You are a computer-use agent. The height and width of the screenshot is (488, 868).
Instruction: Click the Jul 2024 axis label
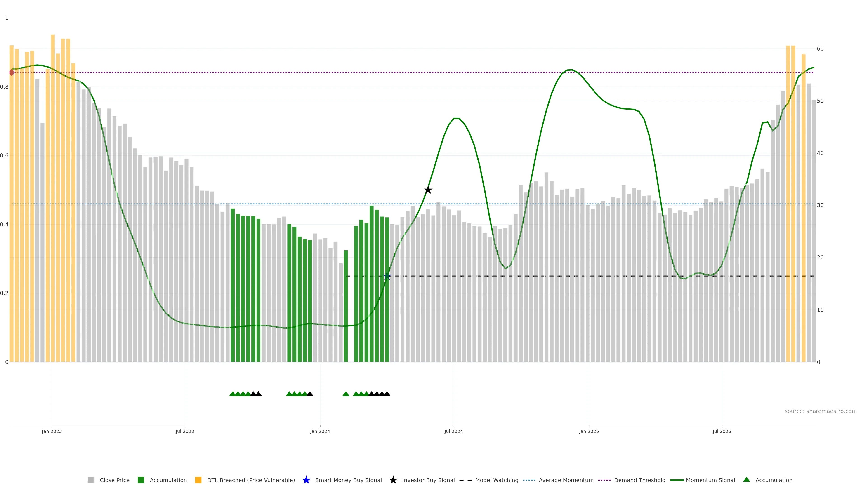(453, 431)
